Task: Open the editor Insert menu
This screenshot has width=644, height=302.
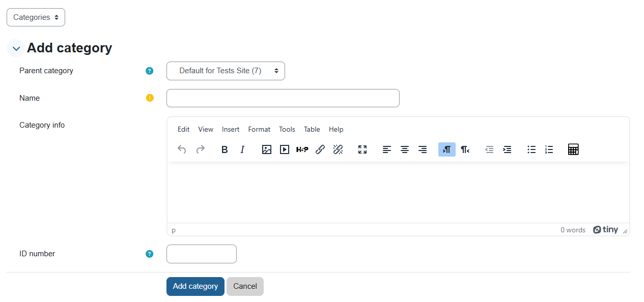Action: [x=231, y=129]
